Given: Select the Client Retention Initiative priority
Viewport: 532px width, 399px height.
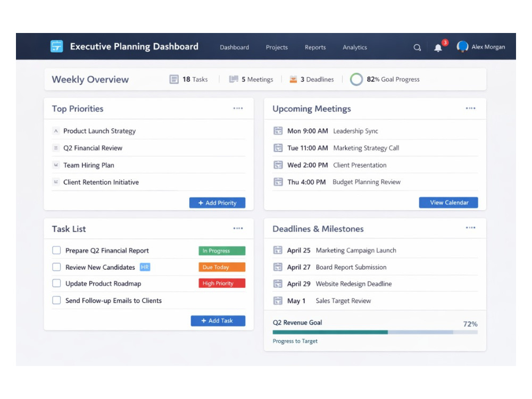Looking at the screenshot, I should tap(148, 182).
